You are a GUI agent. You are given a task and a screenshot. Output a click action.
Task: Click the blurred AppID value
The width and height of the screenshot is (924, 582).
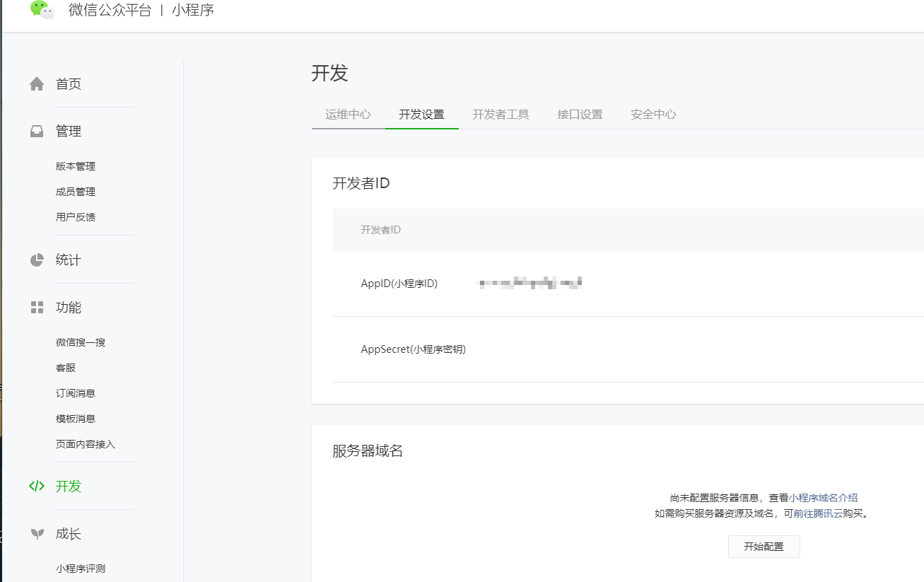click(x=530, y=284)
